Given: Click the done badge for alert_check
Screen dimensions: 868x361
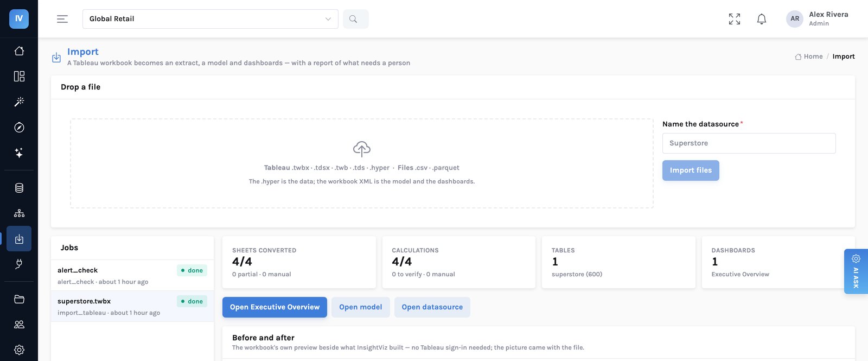Looking at the screenshot, I should pos(192,270).
